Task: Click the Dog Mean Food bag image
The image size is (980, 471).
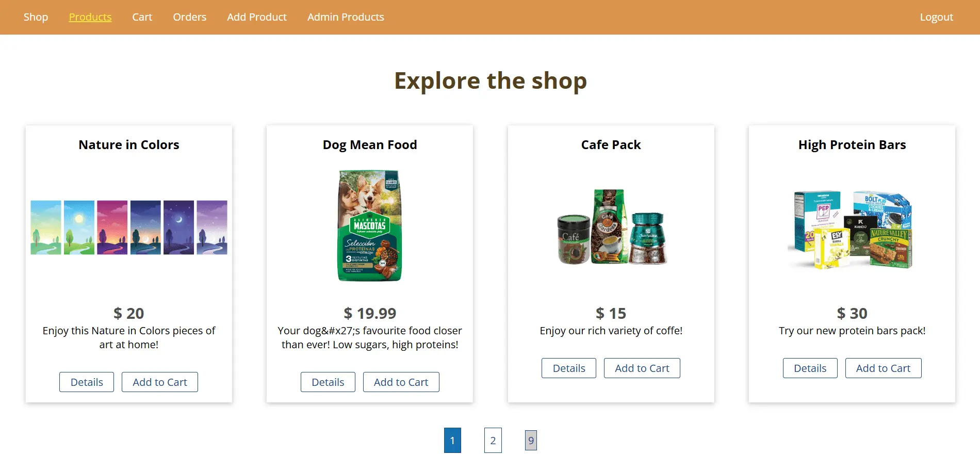Action: point(370,226)
